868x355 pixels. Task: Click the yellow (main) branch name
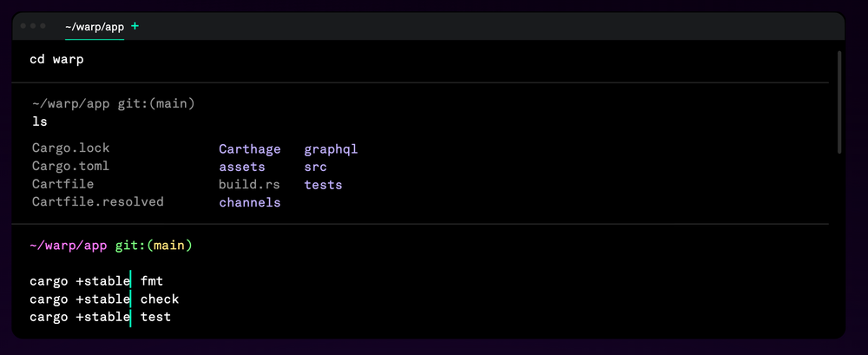tap(169, 246)
